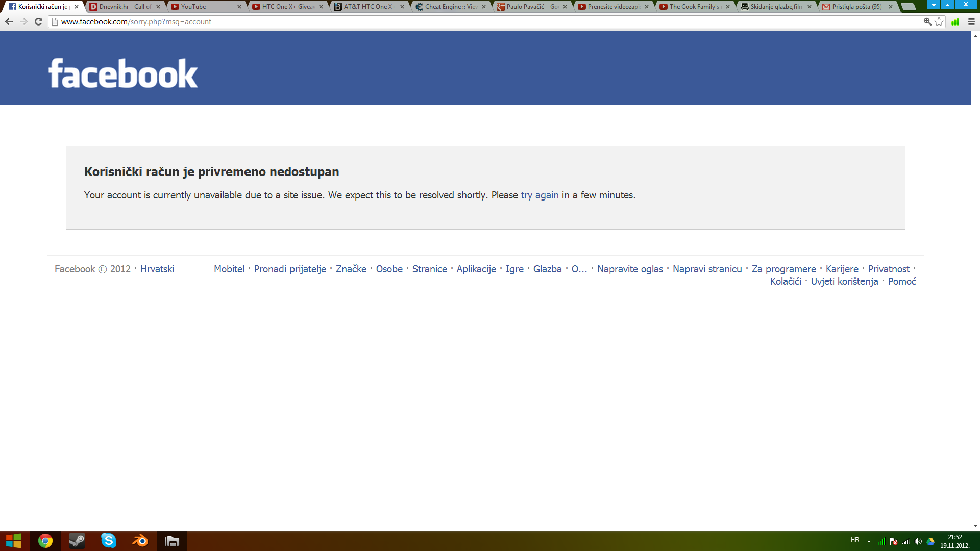Click the HR language indicator
The image size is (980, 551).
855,540
